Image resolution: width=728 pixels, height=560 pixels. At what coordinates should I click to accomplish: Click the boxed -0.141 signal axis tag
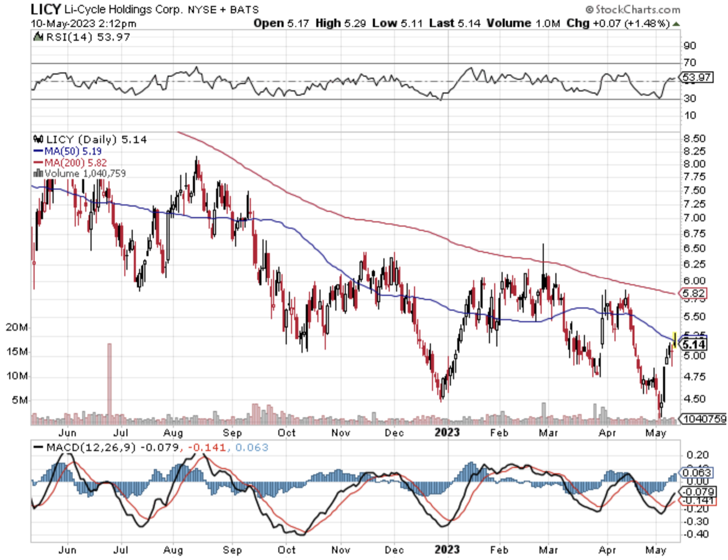(698, 501)
